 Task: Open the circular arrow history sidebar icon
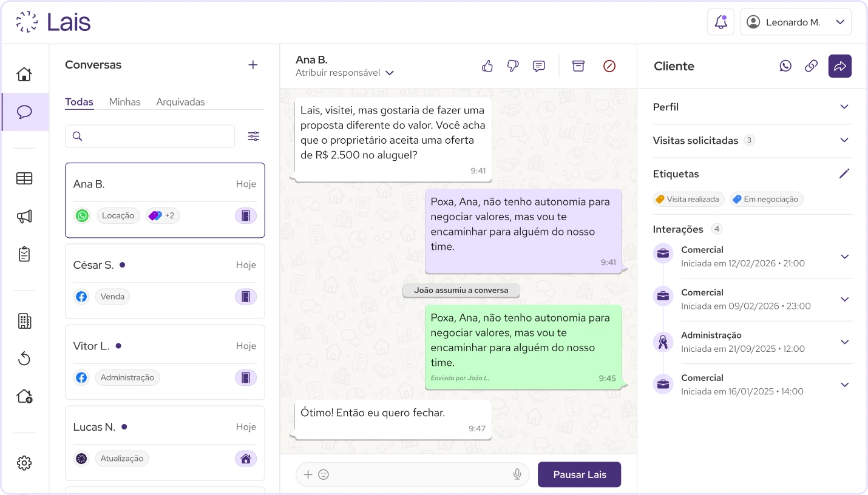(24, 359)
